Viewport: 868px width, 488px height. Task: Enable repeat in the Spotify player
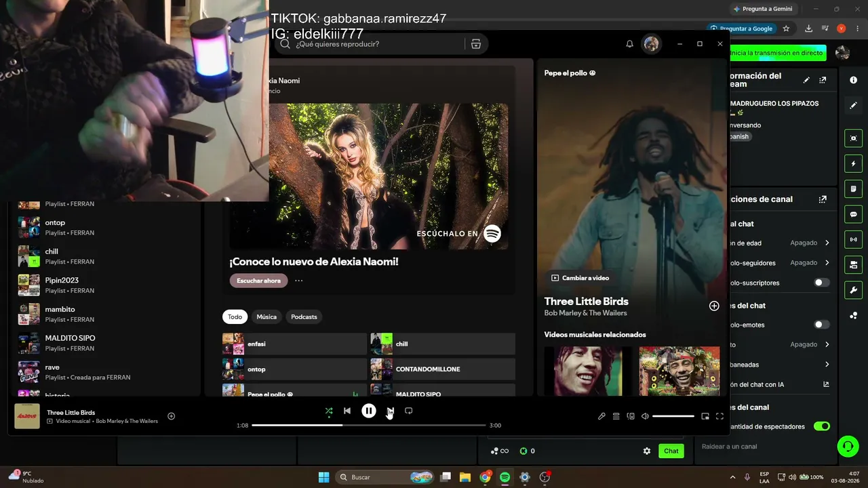point(408,411)
